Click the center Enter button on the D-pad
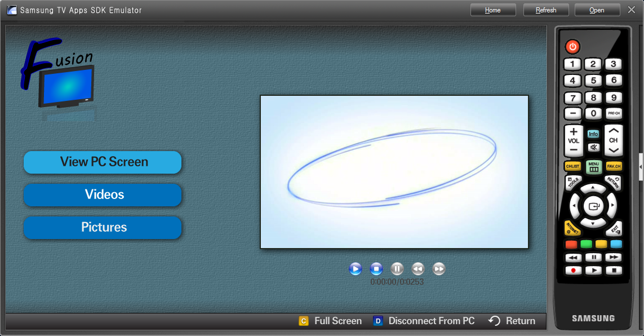The width and height of the screenshot is (644, 336). [x=593, y=206]
